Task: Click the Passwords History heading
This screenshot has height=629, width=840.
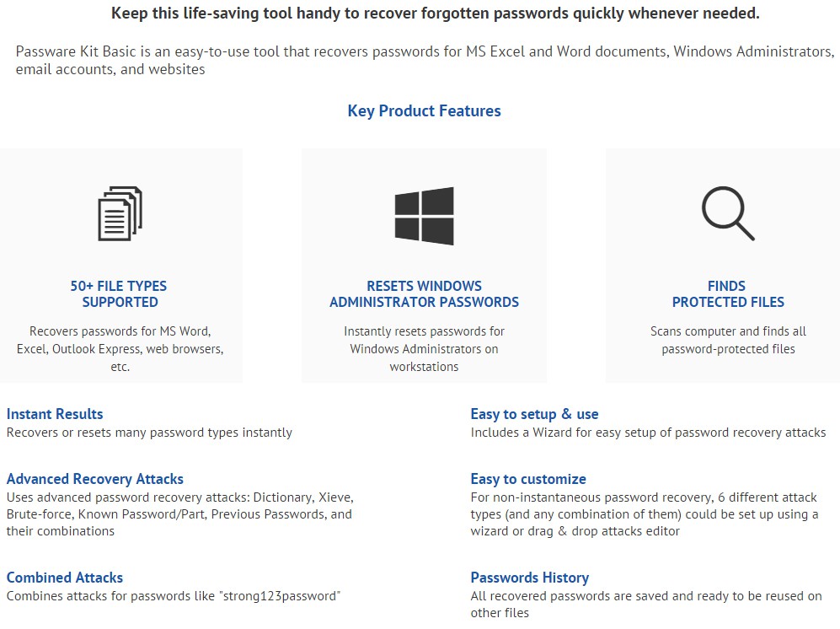Action: click(x=530, y=578)
